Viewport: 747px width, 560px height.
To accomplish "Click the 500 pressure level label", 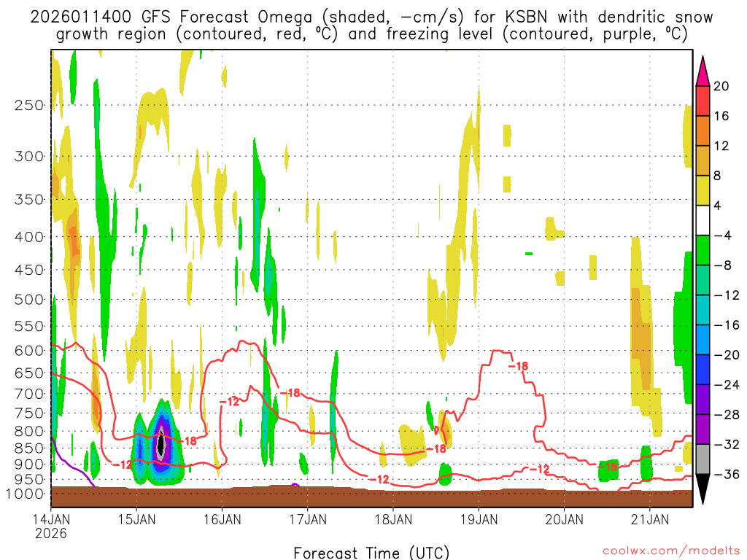I will point(29,300).
